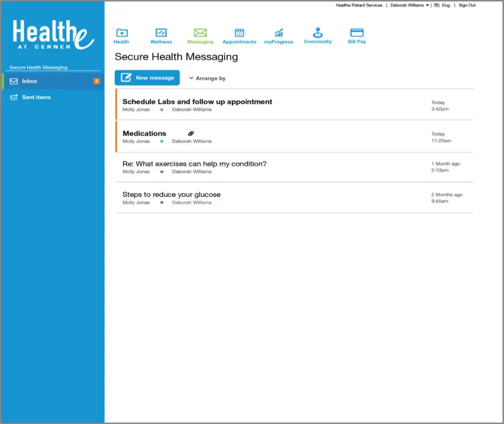Click the New message button

coord(147,78)
